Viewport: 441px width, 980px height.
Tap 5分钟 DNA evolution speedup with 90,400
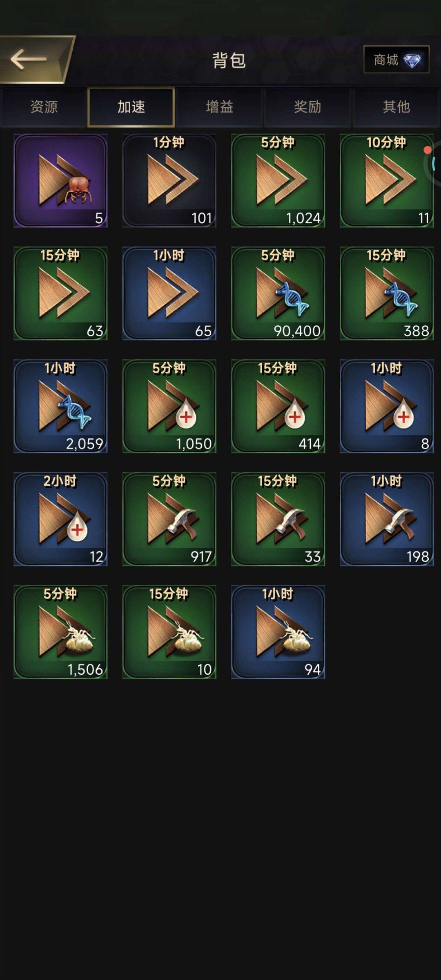(278, 293)
